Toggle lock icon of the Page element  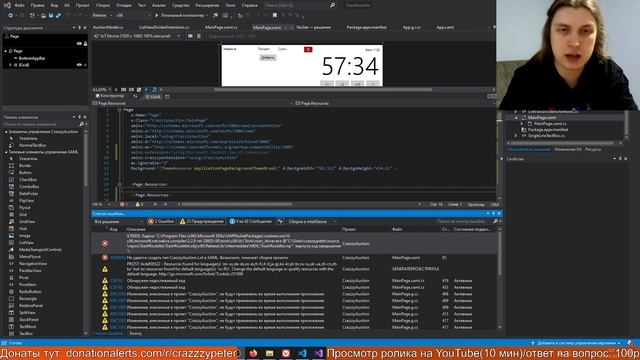(x=85, y=44)
